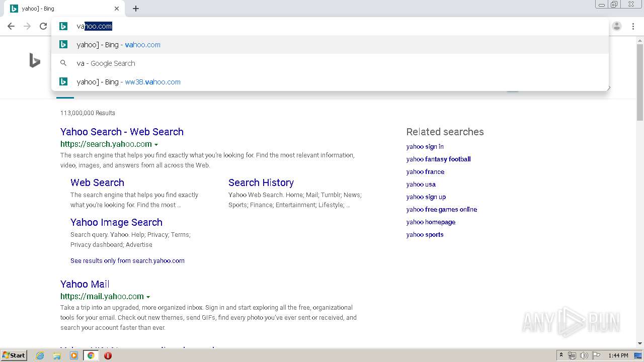The image size is (644, 362).
Task: Open the 'Search History' sublink
Action: point(261,183)
